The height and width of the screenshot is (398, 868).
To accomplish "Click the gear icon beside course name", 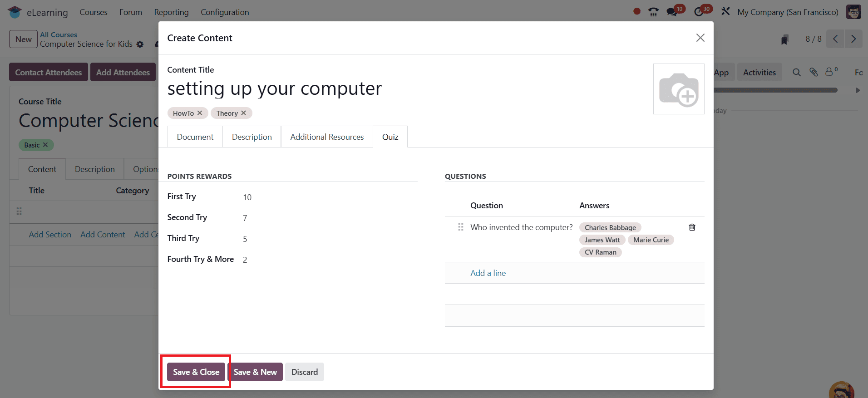I will pos(140,44).
